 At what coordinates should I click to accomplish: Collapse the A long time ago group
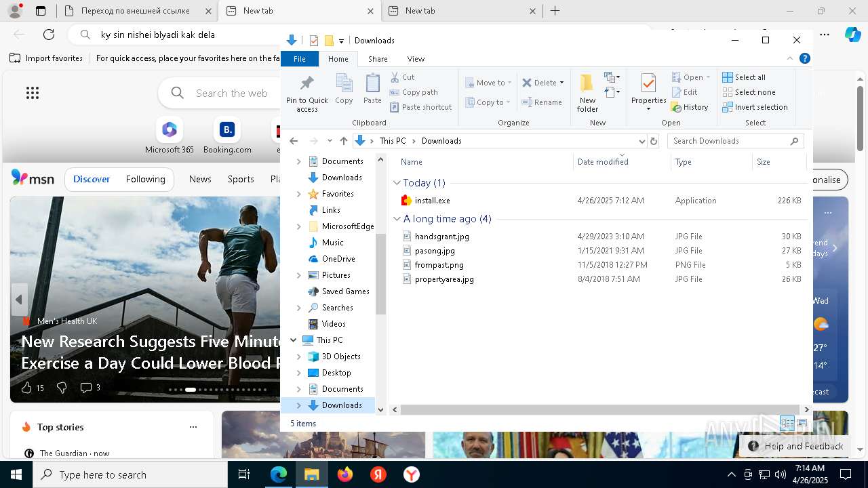(397, 219)
